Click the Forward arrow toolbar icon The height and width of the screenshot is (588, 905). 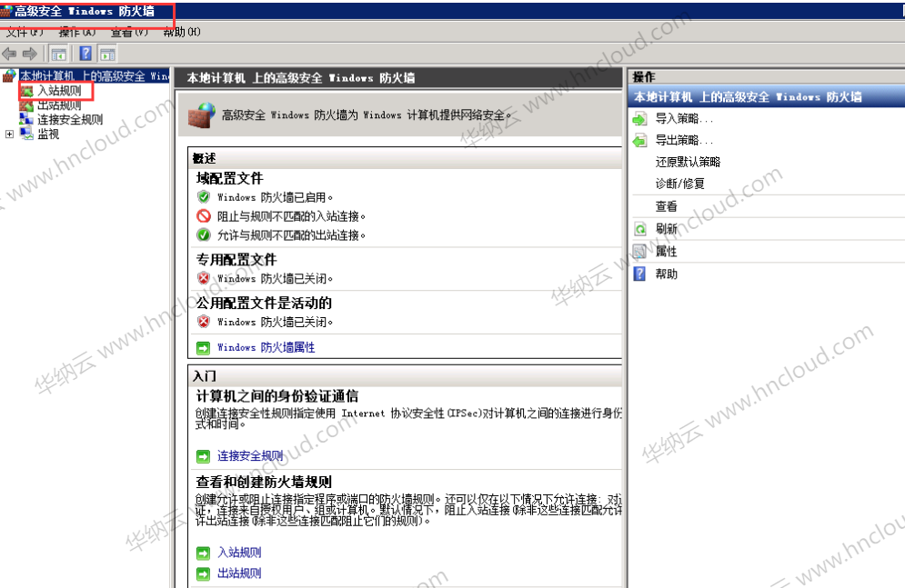coord(30,55)
